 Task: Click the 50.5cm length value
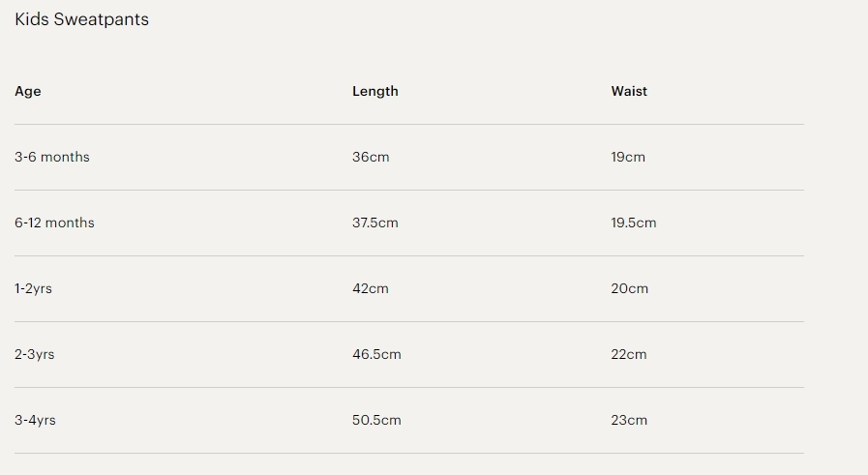coord(376,420)
